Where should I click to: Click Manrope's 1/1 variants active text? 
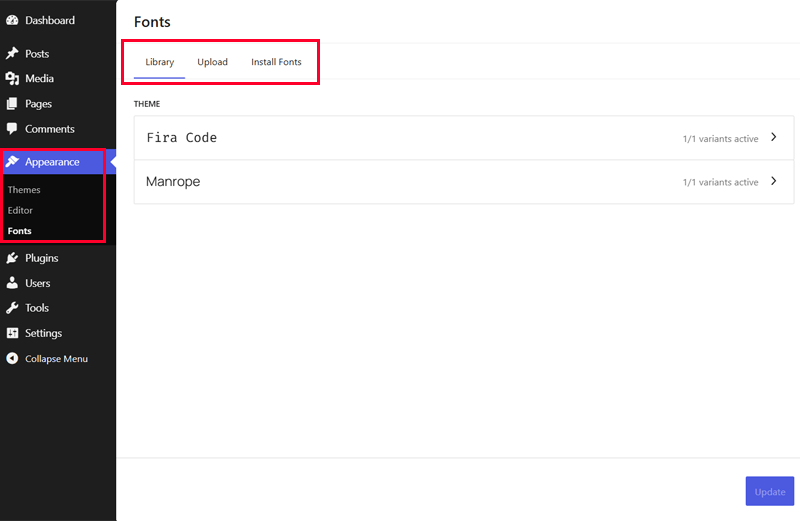pyautogui.click(x=720, y=182)
